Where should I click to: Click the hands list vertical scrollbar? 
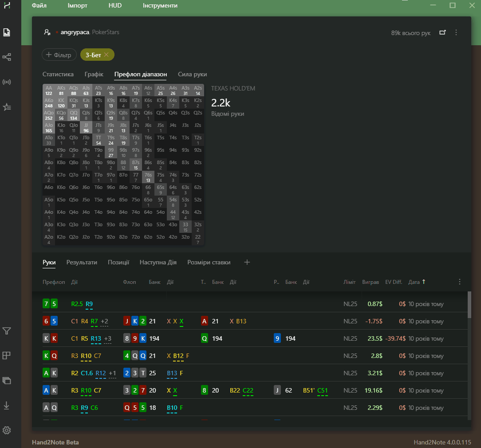(469, 305)
